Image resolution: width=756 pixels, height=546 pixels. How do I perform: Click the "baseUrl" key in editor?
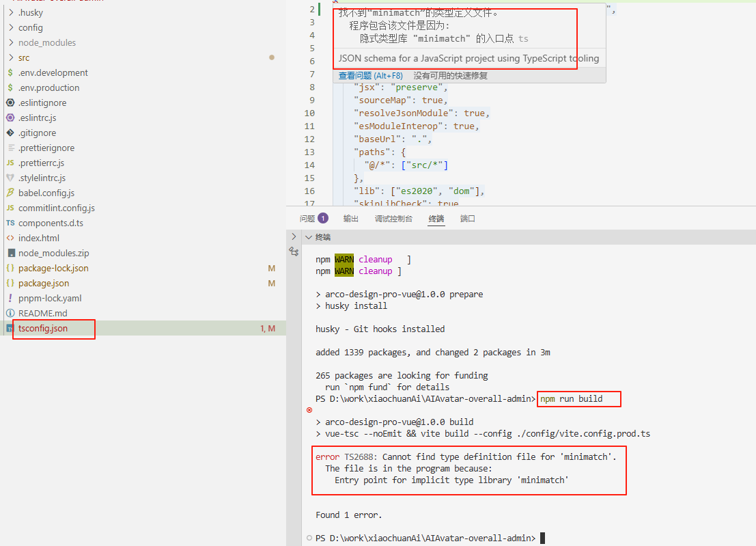[377, 139]
